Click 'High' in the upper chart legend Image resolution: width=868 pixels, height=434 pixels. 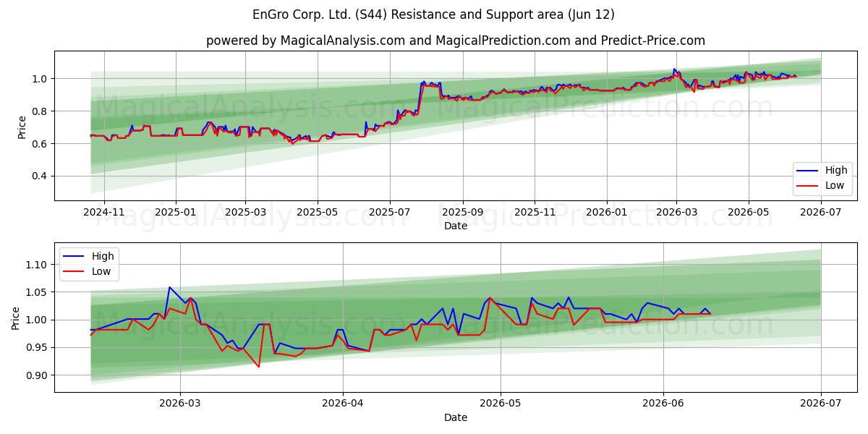tap(836, 171)
